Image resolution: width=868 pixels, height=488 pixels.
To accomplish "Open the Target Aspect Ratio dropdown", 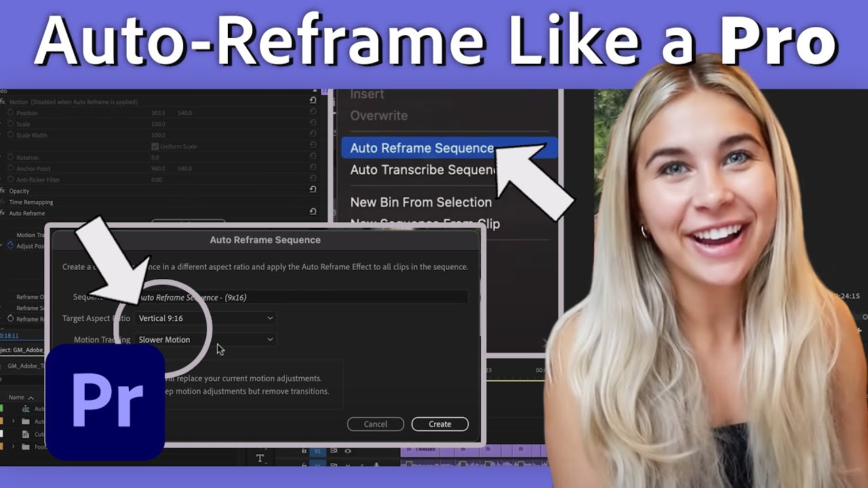I will (205, 318).
